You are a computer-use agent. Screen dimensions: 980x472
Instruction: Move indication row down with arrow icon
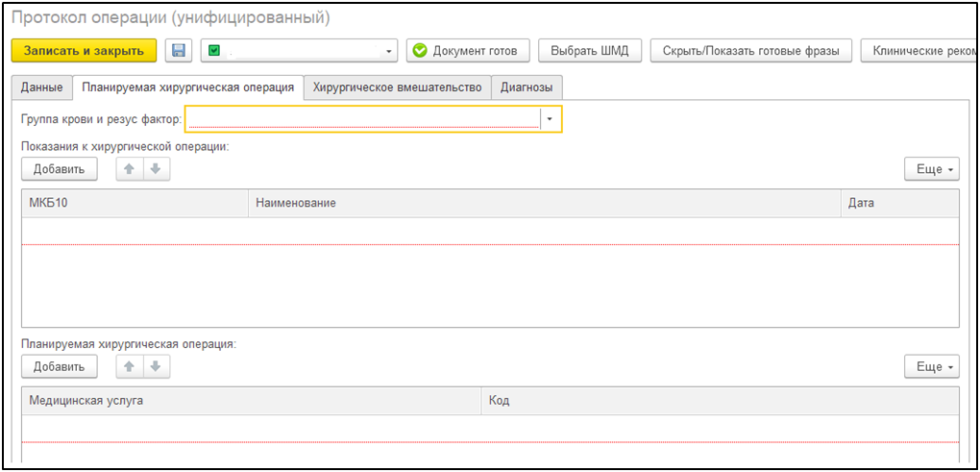tap(156, 169)
